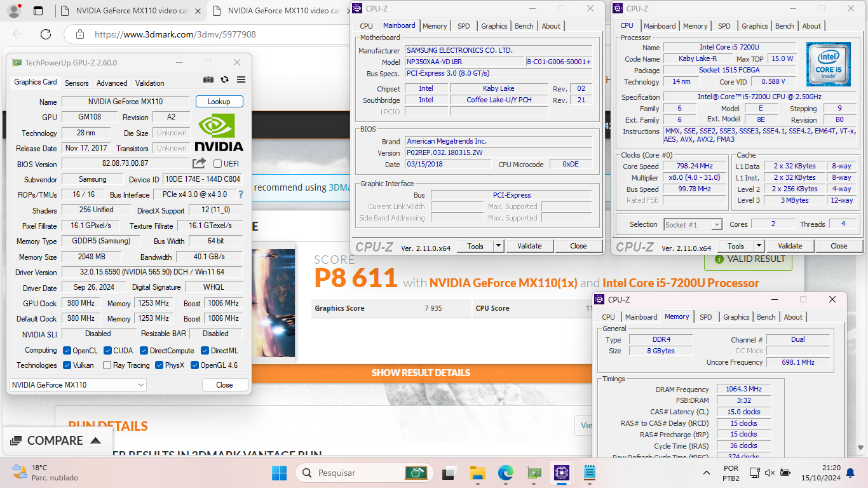The image size is (868, 488).
Task: Click Validate in CPU-Z Mainboard window
Action: pyautogui.click(x=529, y=246)
